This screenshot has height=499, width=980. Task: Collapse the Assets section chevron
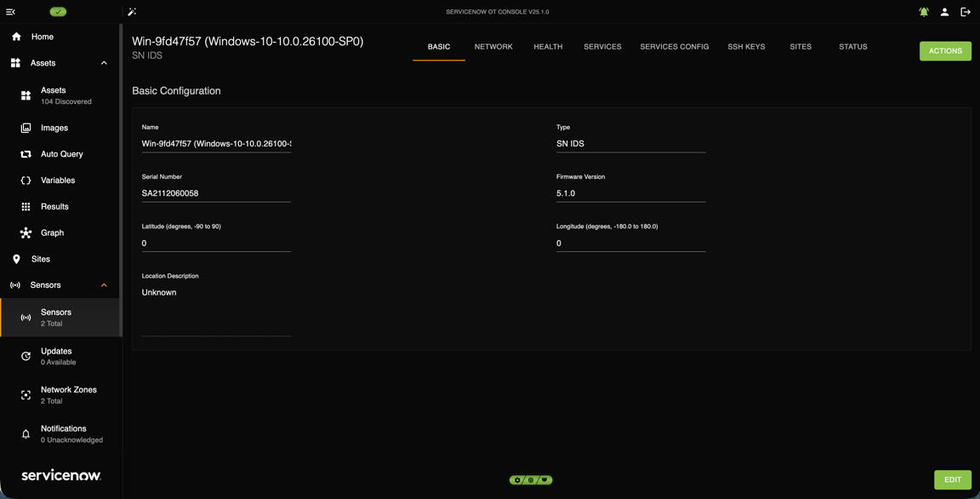coord(104,63)
